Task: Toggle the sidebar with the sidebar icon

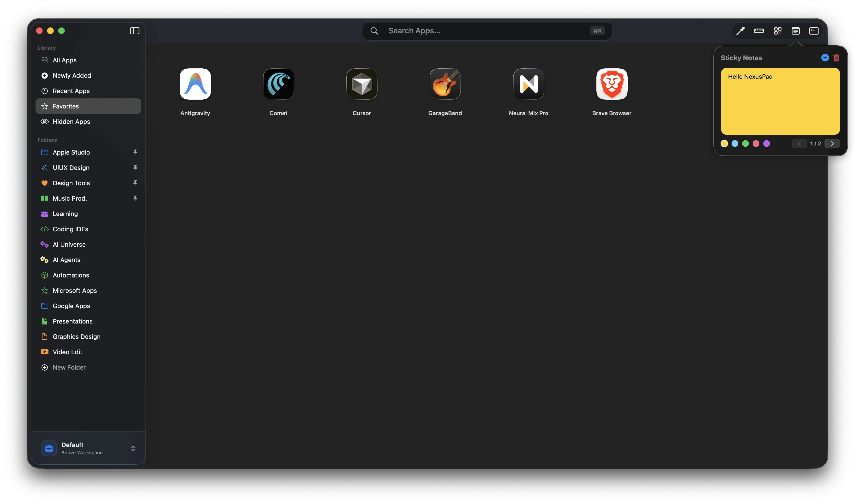Action: pyautogui.click(x=135, y=30)
